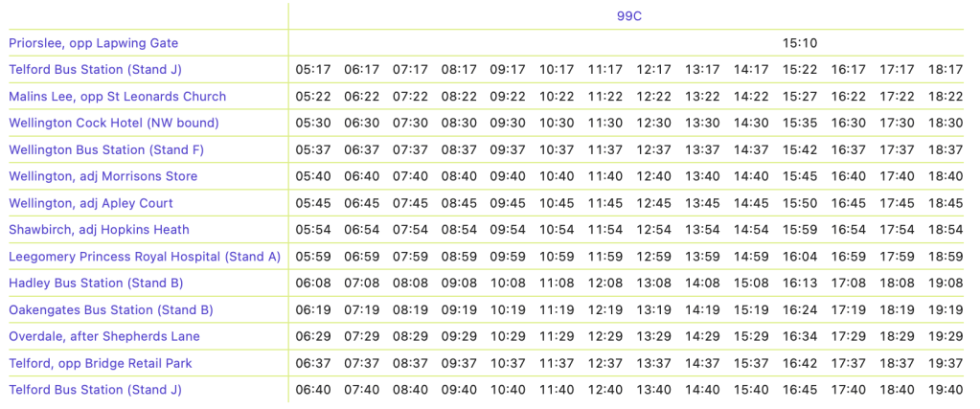The image size is (980, 409).
Task: Open Priorslee, opp Lapwing Gate stop
Action: (94, 43)
